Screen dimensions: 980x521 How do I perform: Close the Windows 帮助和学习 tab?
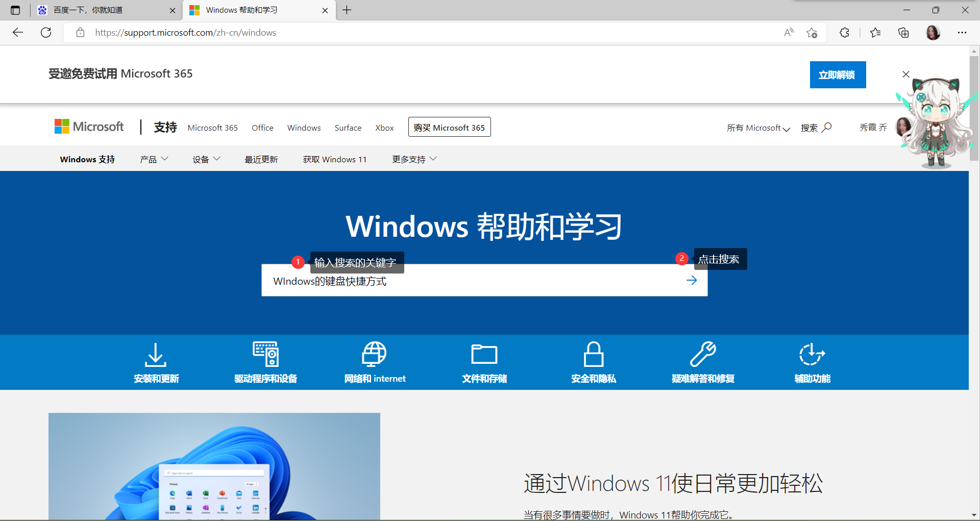coord(325,10)
